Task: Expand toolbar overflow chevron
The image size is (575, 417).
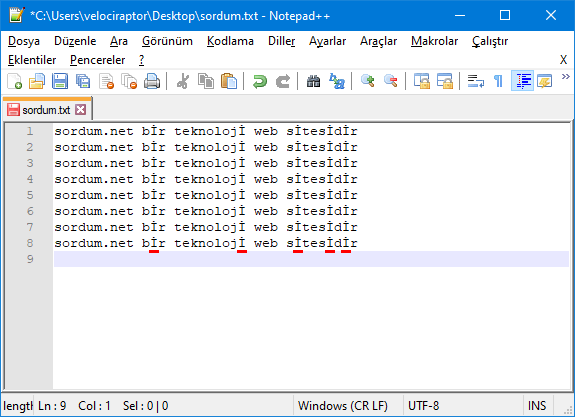Action: point(565,77)
